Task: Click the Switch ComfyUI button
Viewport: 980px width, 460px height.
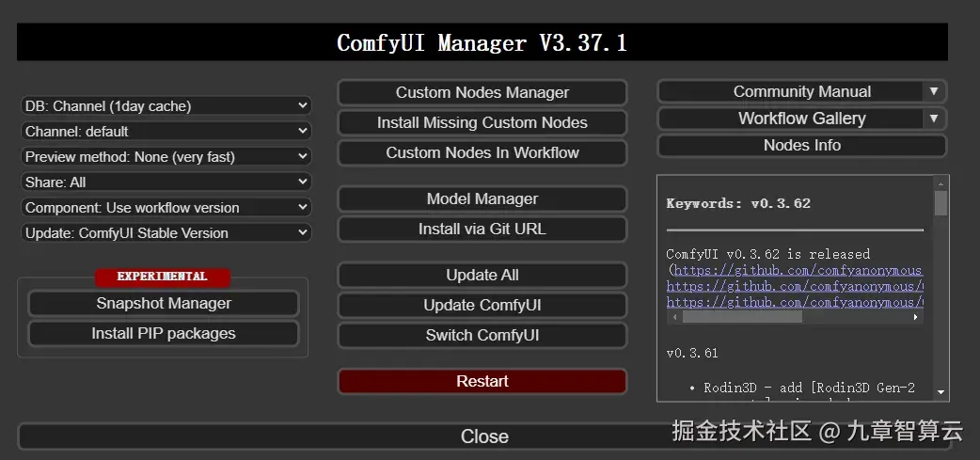Action: tap(482, 335)
